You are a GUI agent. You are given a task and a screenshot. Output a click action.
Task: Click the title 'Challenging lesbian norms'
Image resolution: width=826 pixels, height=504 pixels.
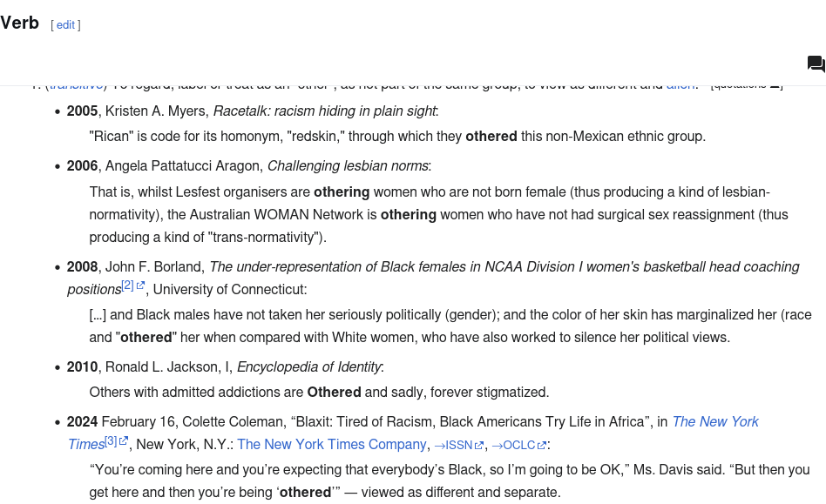tap(348, 165)
